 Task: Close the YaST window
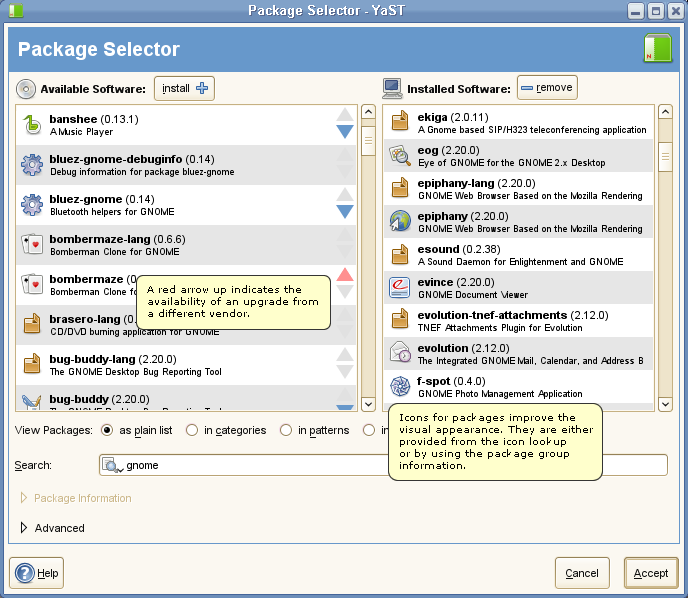pos(676,11)
